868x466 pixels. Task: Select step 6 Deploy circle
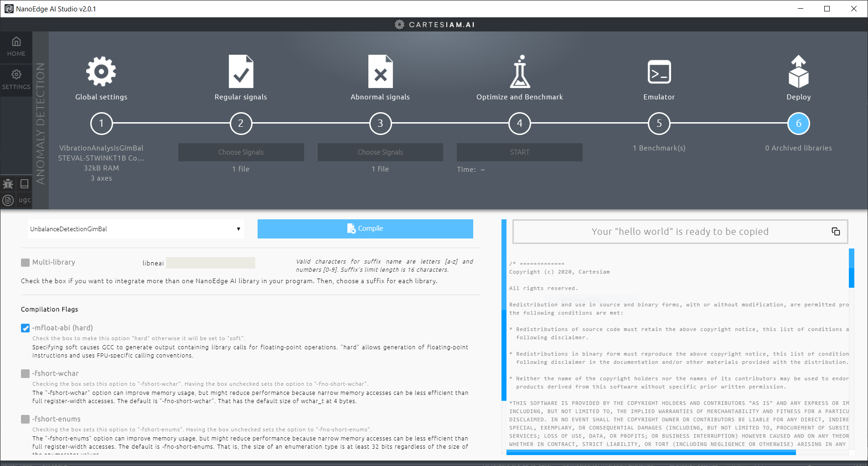(x=799, y=124)
